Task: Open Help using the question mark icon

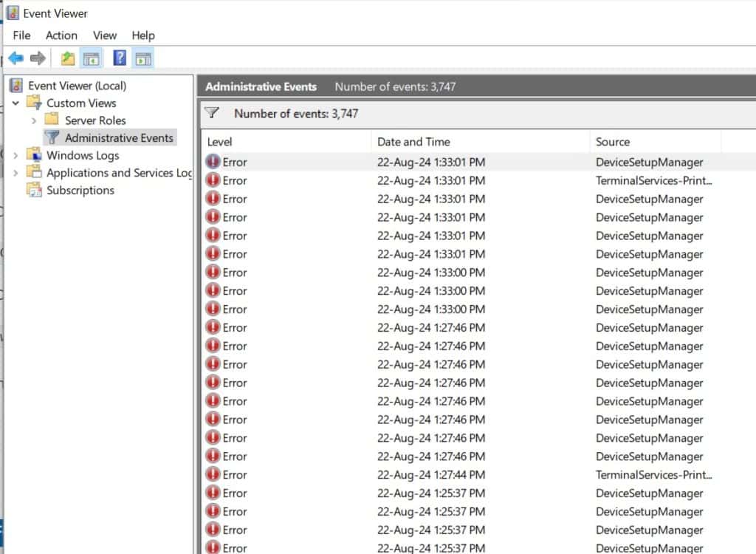Action: pyautogui.click(x=118, y=58)
